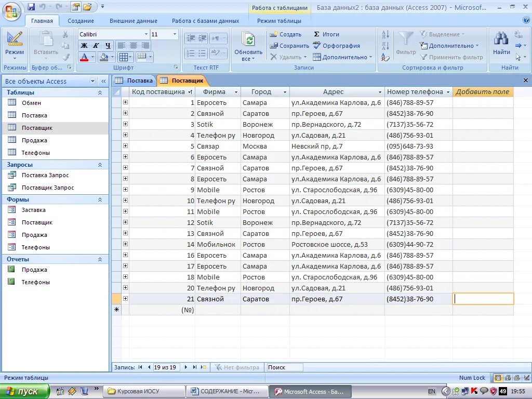Select Продажа report in Отчеты

click(x=56, y=270)
